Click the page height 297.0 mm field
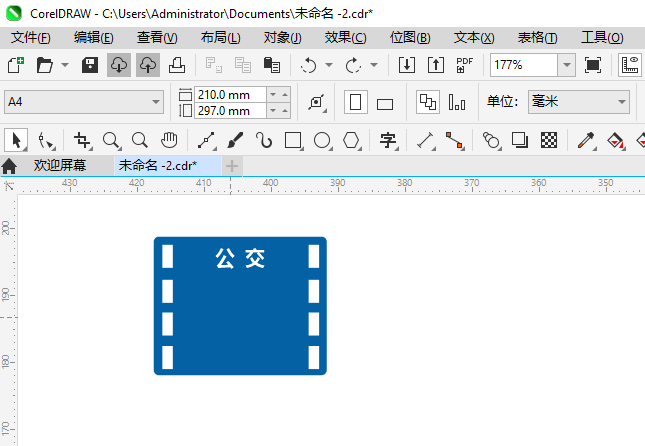The height and width of the screenshot is (446, 645). point(230,111)
